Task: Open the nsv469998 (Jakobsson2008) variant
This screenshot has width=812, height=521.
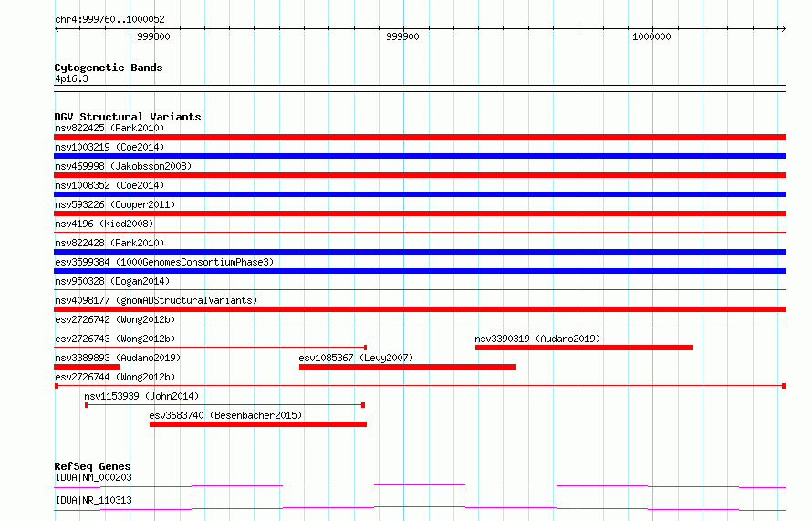Action: (123, 166)
